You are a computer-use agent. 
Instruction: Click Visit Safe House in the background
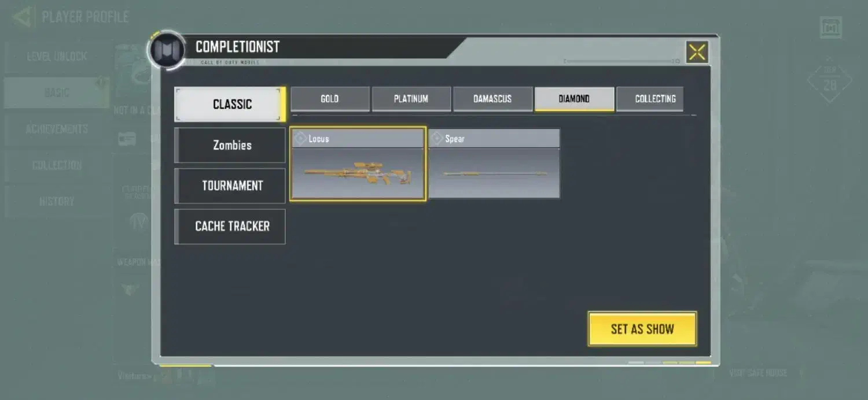pyautogui.click(x=758, y=373)
